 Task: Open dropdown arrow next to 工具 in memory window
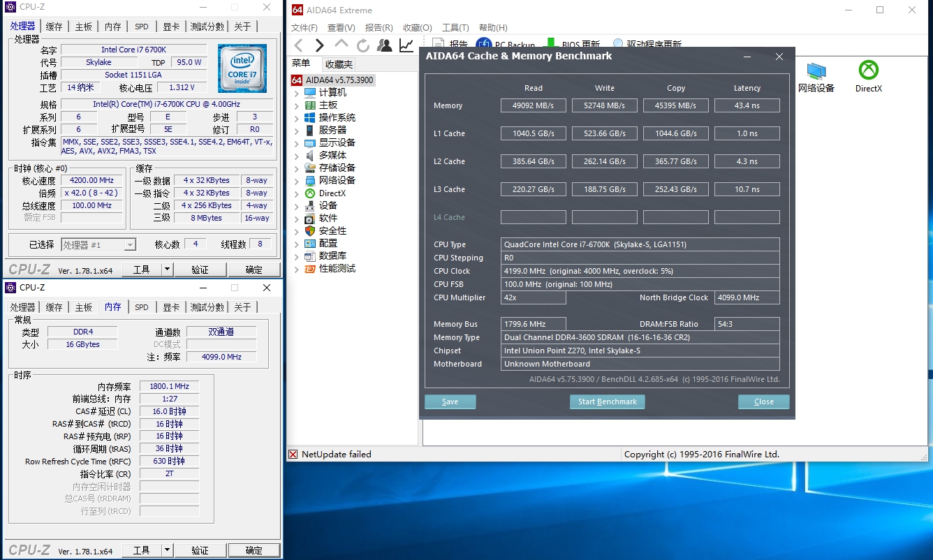[167, 550]
